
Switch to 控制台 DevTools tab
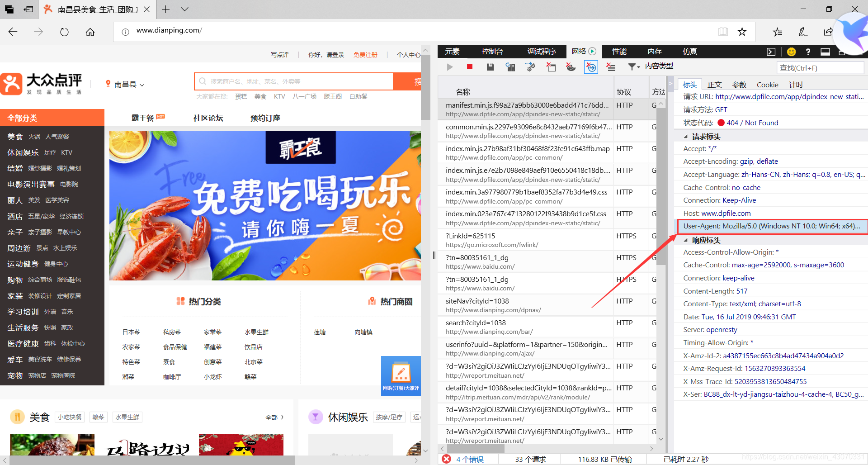tap(492, 52)
